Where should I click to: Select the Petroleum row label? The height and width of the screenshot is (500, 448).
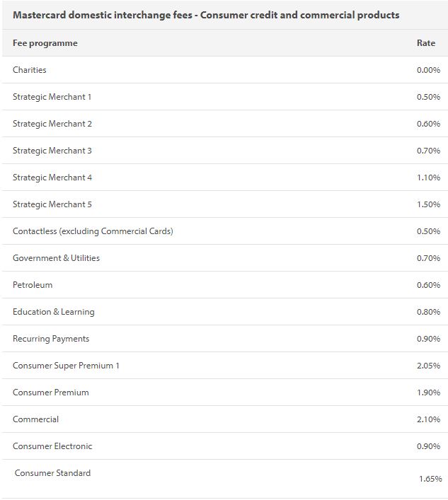click(33, 285)
